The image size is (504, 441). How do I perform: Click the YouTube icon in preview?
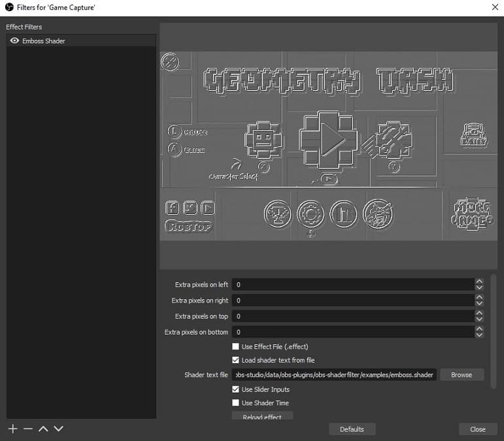click(x=208, y=208)
